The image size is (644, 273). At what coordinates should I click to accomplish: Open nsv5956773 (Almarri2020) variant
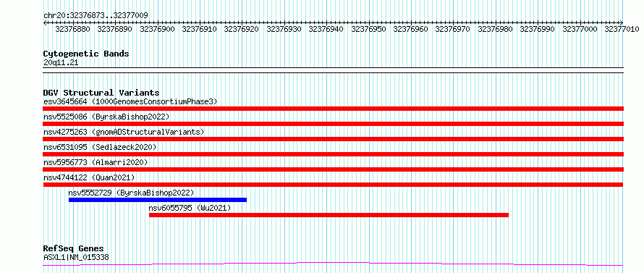[x=96, y=162]
